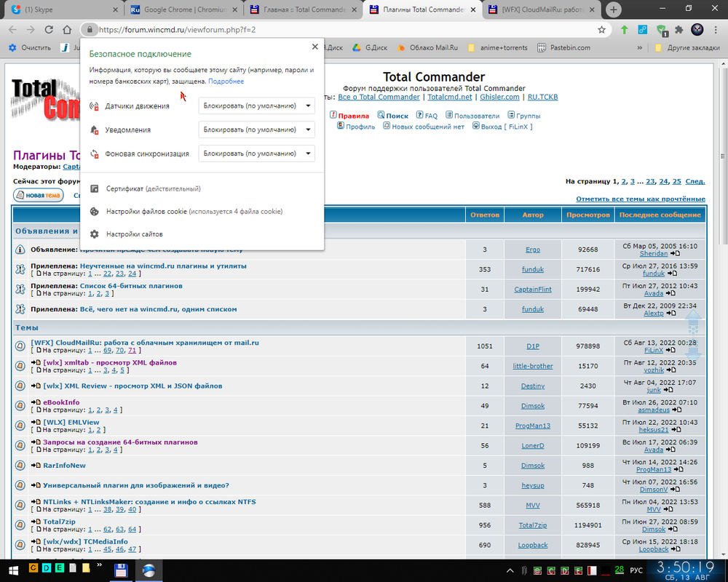
Task: Open the Motion sensors permission dropdown
Action: point(256,105)
